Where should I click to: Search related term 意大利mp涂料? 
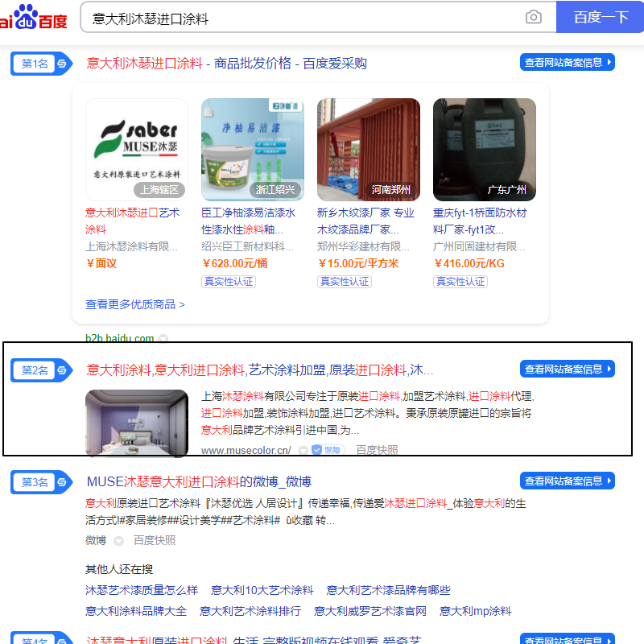coord(475,611)
